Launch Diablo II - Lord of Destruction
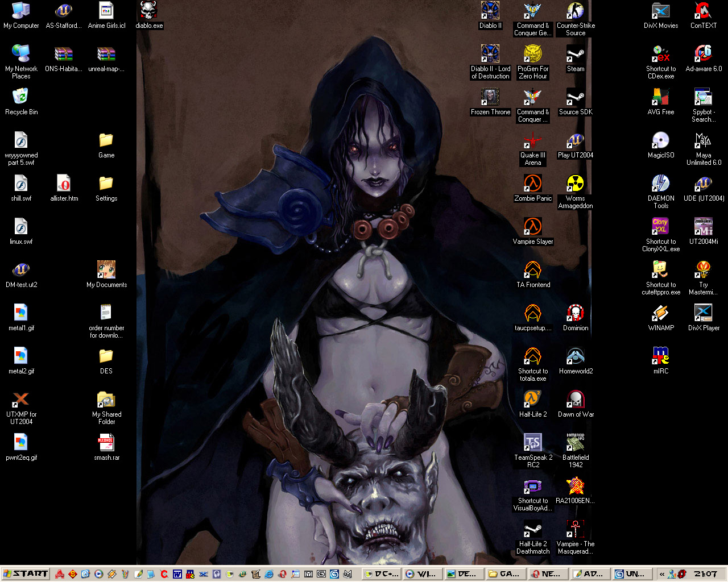This screenshot has height=582, width=728. click(x=490, y=62)
